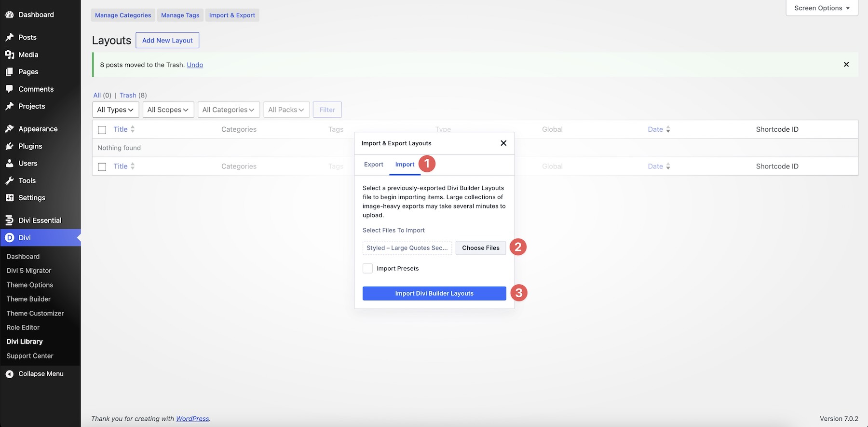Dismiss the trash notice with X

pyautogui.click(x=846, y=64)
